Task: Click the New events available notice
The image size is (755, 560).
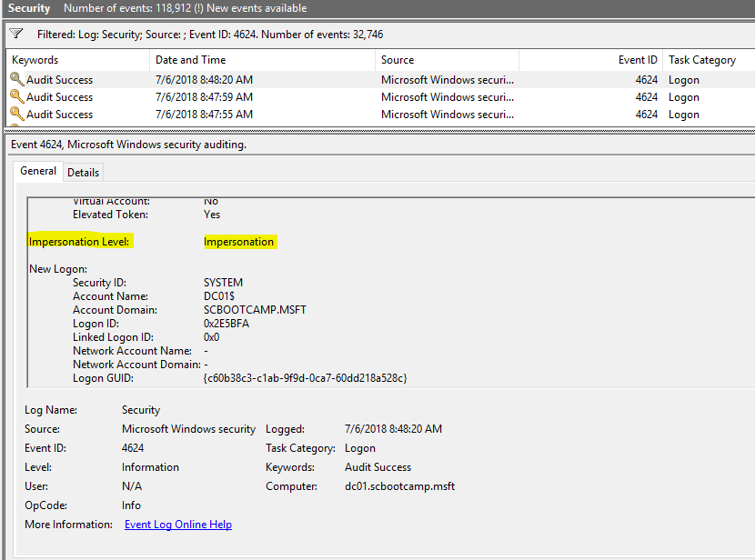Action: pyautogui.click(x=251, y=8)
